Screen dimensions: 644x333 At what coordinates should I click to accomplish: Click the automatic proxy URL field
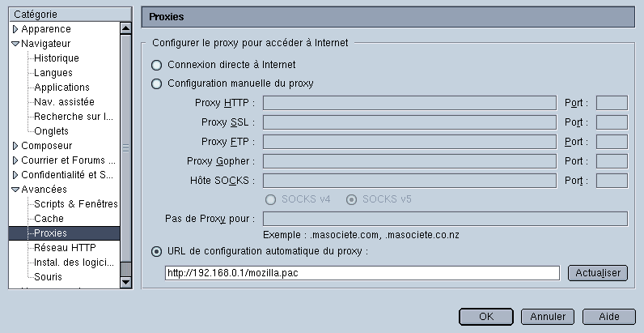click(362, 273)
